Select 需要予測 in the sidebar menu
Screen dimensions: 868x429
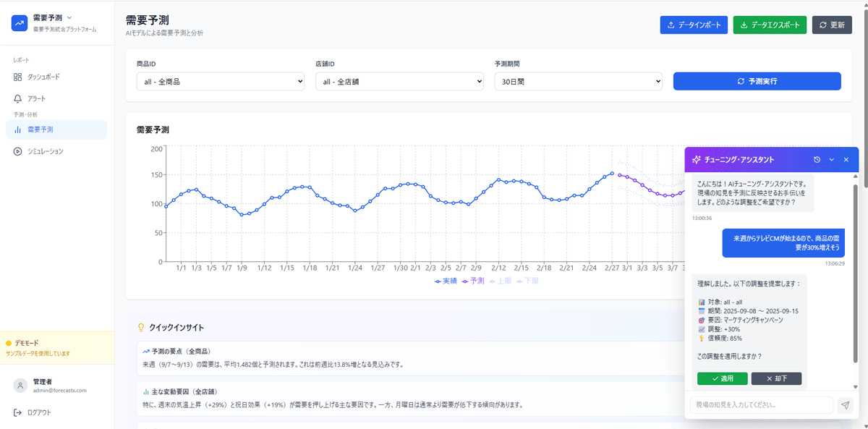[56, 129]
